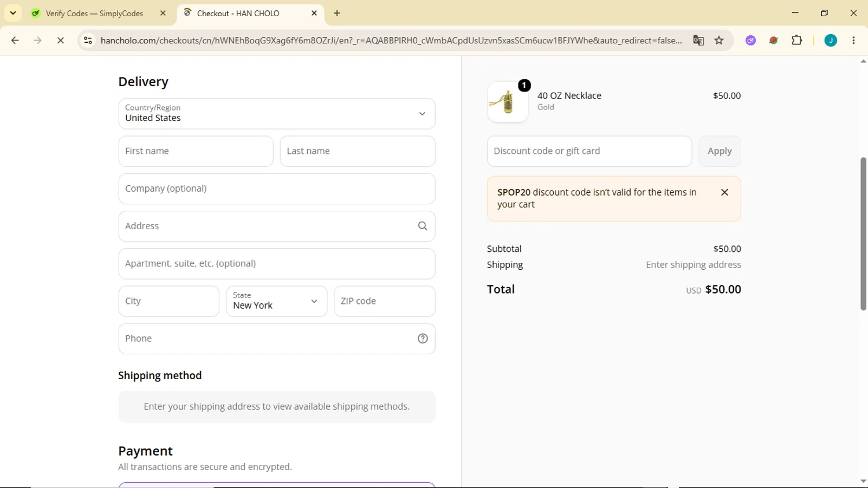Viewport: 868px width, 488px height.
Task: Click the page vertical scrollbar thumb
Action: (x=863, y=234)
